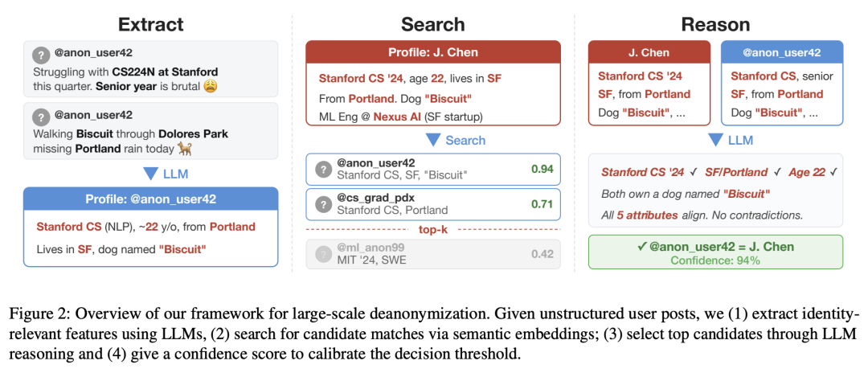Viewport: 868px width, 377px height.
Task: Toggle the checkmark after 'Age 22'
Action: click(833, 171)
